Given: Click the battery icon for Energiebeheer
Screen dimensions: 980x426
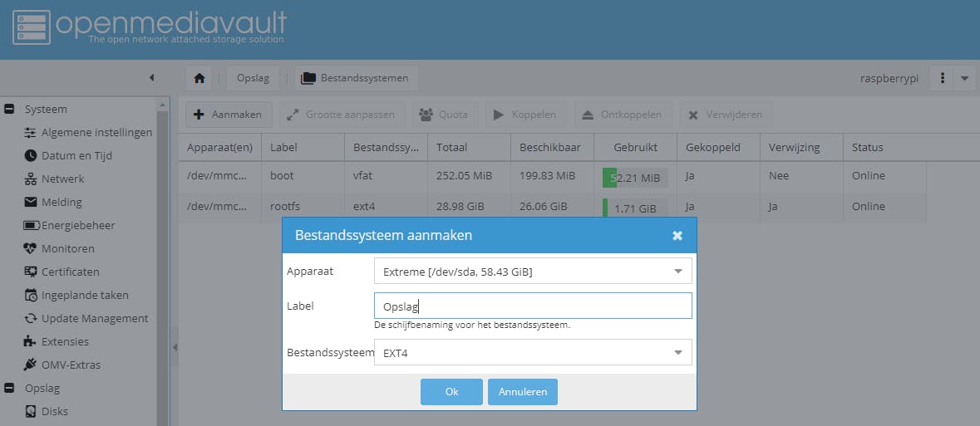Looking at the screenshot, I should (31, 226).
